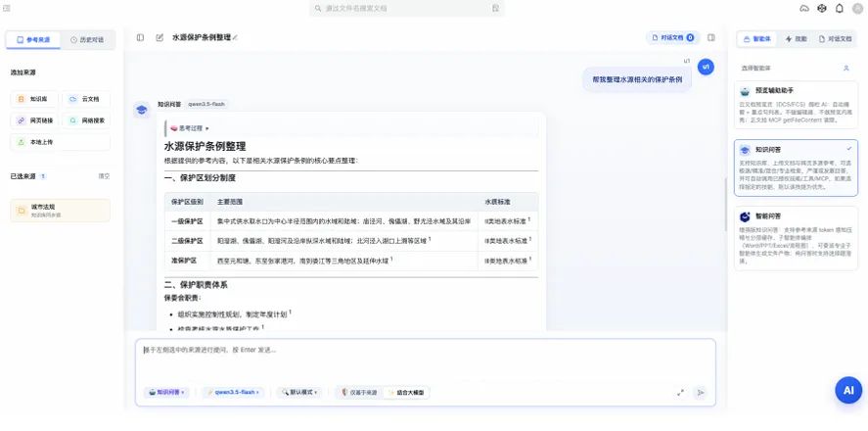The width and height of the screenshot is (868, 431).
Task: Click the search box's right-side filter icon
Action: coord(495,8)
